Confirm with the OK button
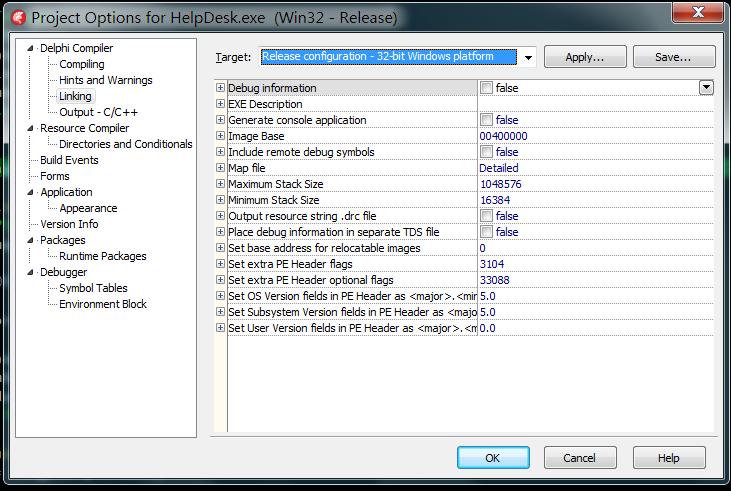 click(x=493, y=457)
